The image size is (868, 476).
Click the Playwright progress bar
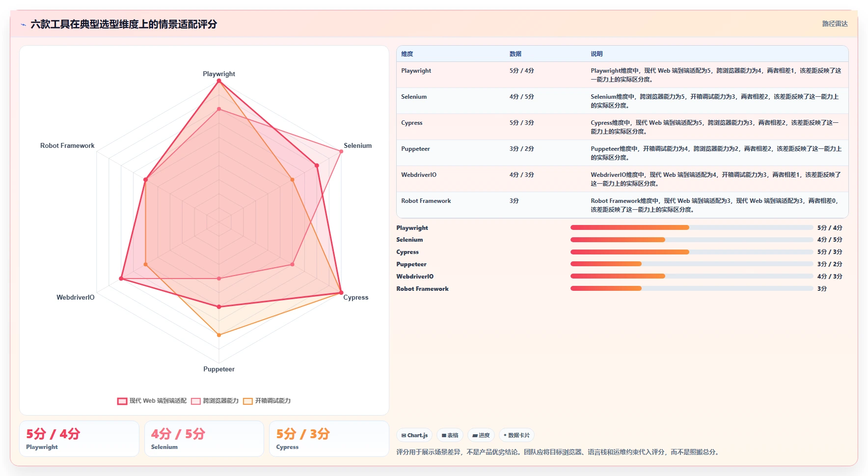[x=691, y=227]
